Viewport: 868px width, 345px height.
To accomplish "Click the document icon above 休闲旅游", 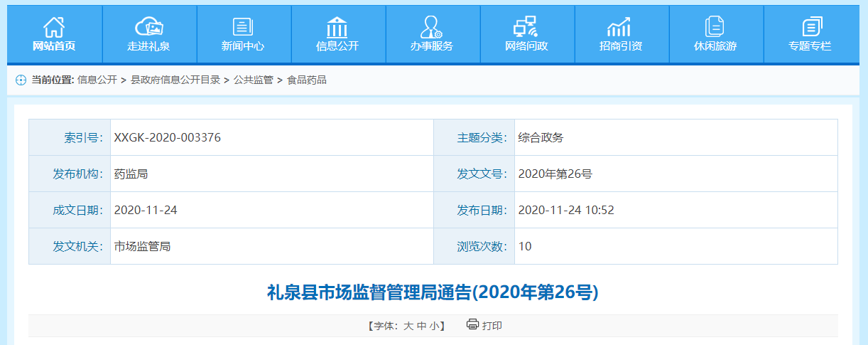I will point(715,27).
